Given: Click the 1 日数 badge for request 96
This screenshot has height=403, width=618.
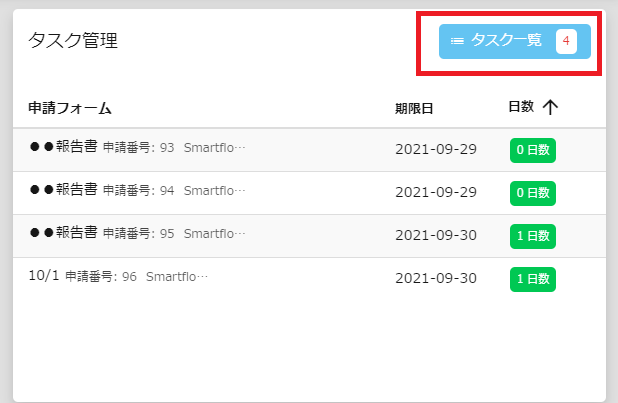Looking at the screenshot, I should [533, 279].
